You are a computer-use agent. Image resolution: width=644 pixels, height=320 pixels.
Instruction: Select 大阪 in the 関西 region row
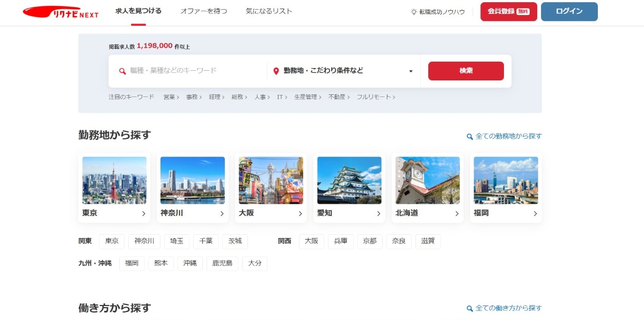point(311,241)
